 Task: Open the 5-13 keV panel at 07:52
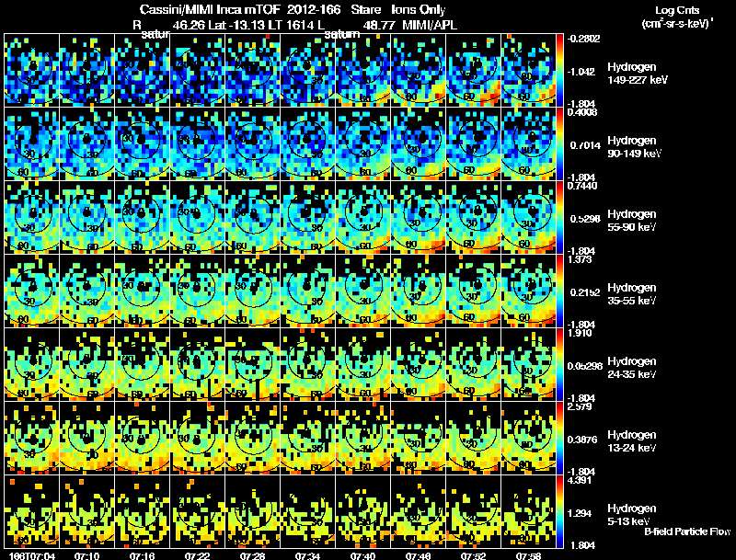point(473,512)
